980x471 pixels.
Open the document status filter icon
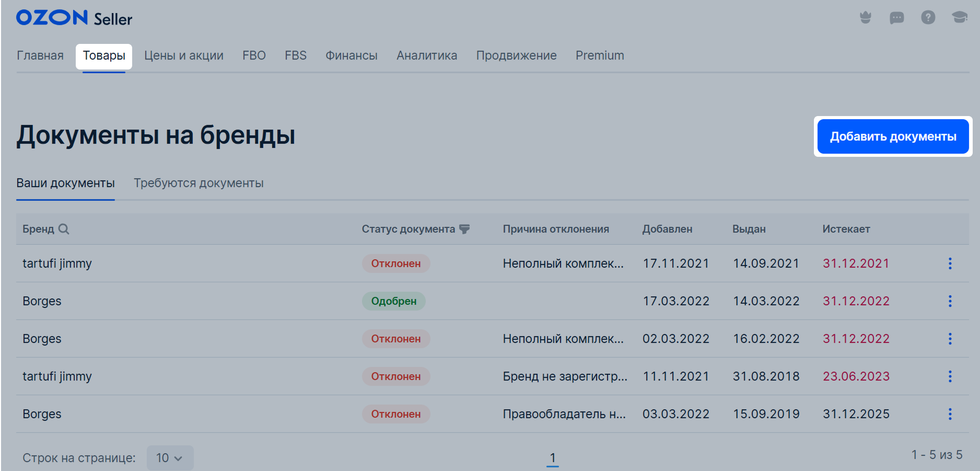click(x=464, y=229)
